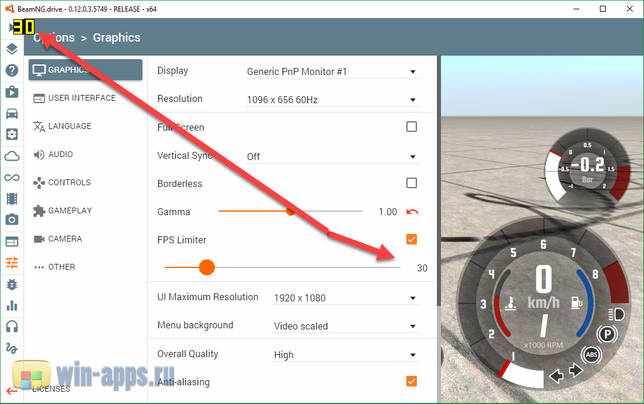
Task: Click the headphones icon in sidebar
Action: pos(12,327)
